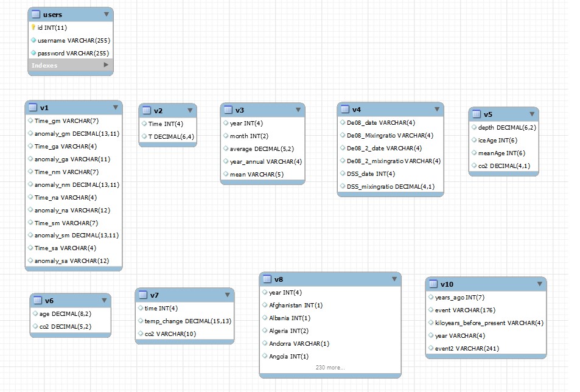The width and height of the screenshot is (580, 392).
Task: Select the v1 table title
Action: point(44,108)
